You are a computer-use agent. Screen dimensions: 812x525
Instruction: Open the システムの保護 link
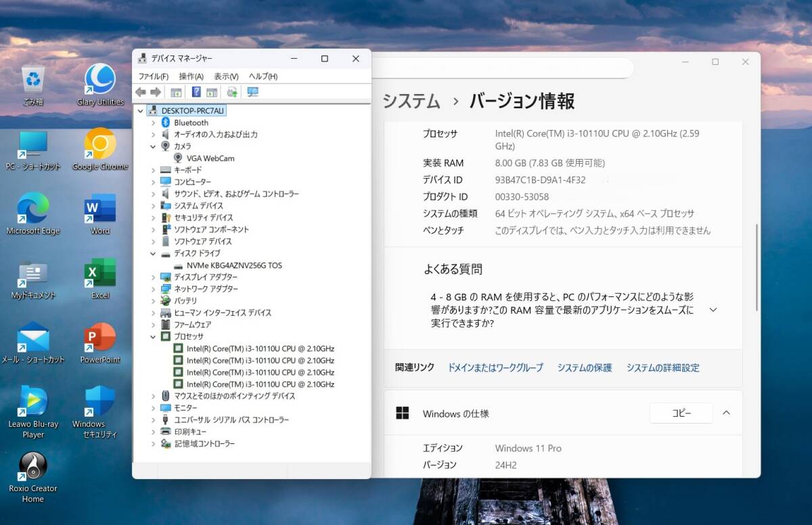[x=584, y=368]
